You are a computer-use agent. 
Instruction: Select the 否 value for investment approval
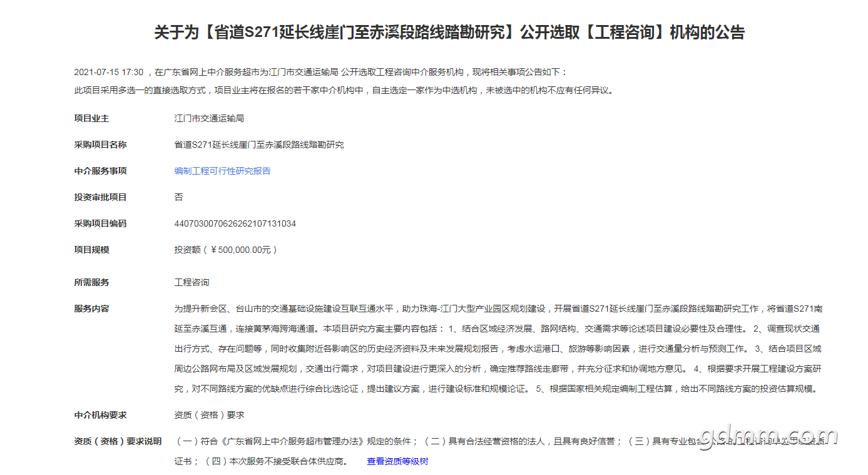178,197
